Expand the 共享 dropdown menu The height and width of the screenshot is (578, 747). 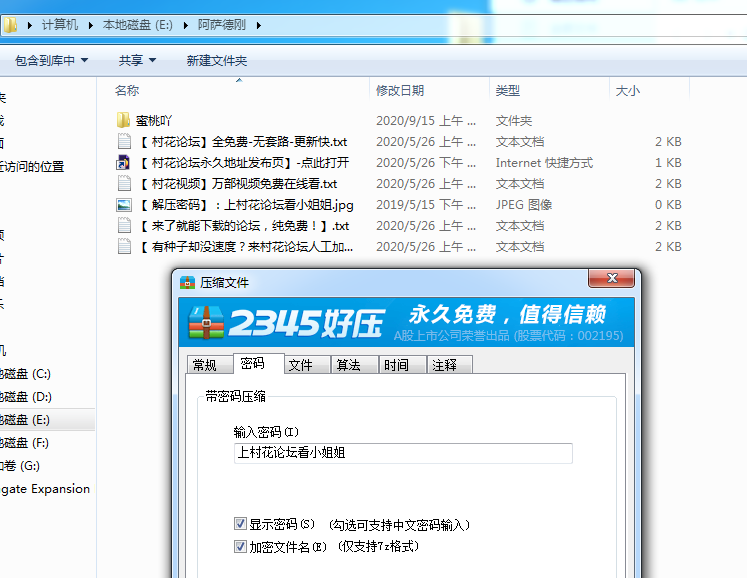click(137, 61)
